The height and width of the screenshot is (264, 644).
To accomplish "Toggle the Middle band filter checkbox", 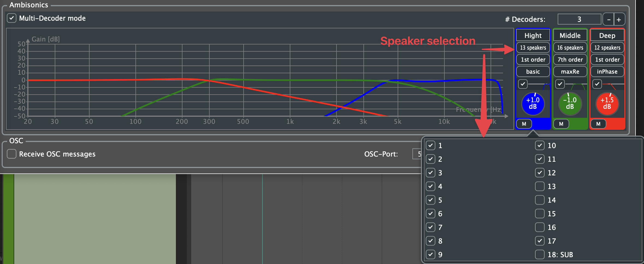I will pos(560,84).
